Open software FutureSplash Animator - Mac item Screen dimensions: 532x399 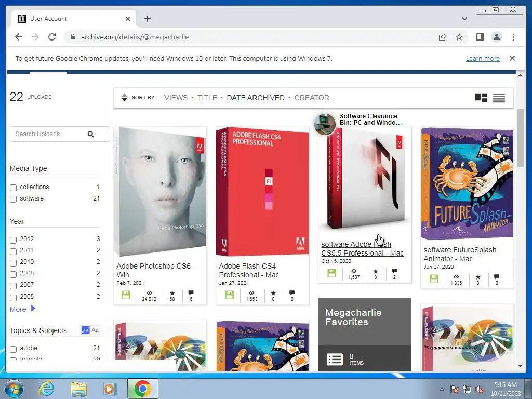[x=460, y=255]
